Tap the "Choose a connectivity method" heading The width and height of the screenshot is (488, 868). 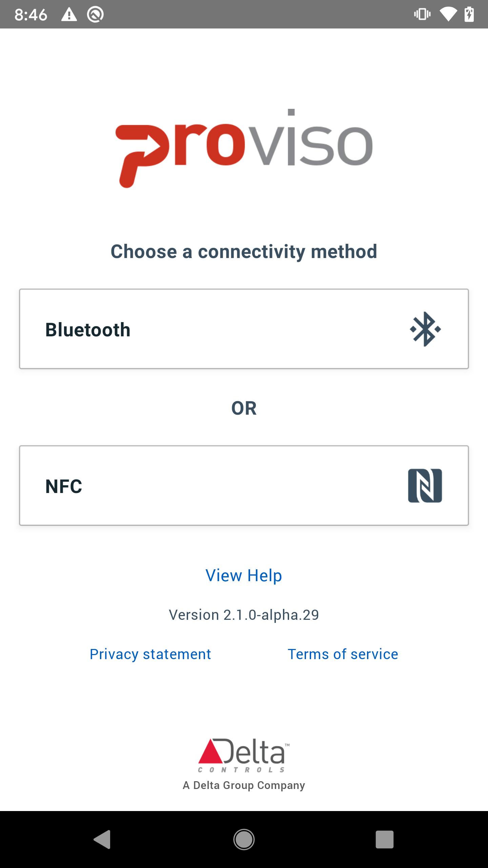point(244,252)
